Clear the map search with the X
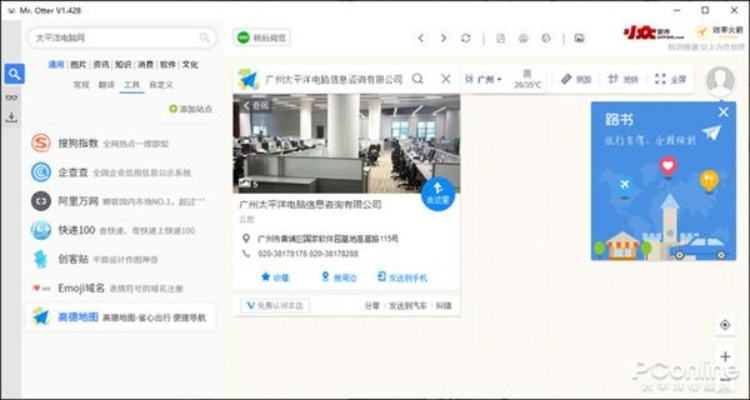This screenshot has height=400, width=750. (445, 79)
